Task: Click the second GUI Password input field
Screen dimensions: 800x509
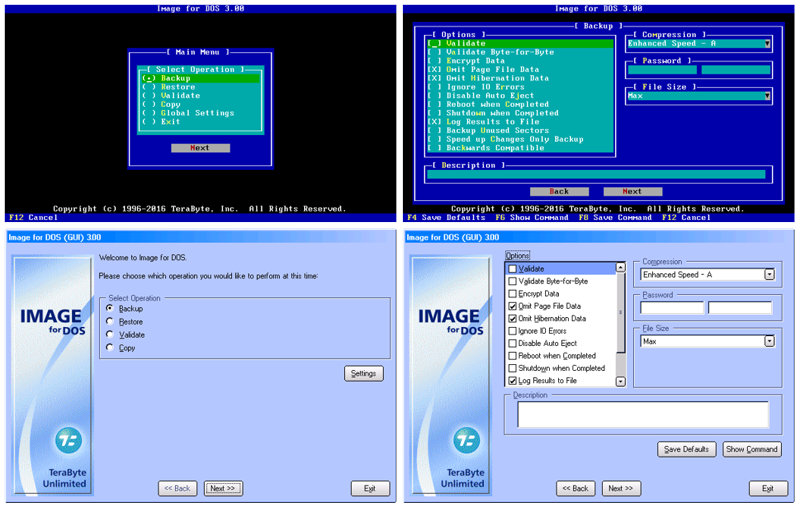Action: [740, 308]
